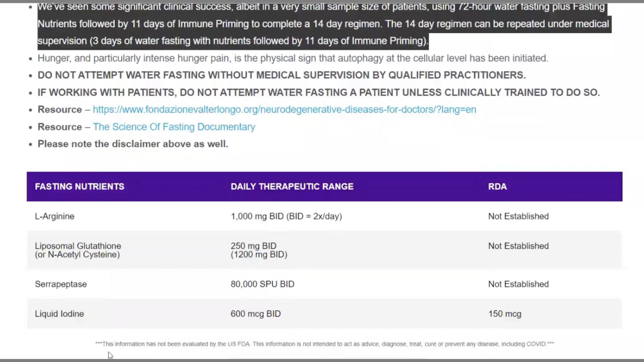Click Not Established in the L-Arginine row
Viewport: 644px width, 362px height.
[x=518, y=216]
